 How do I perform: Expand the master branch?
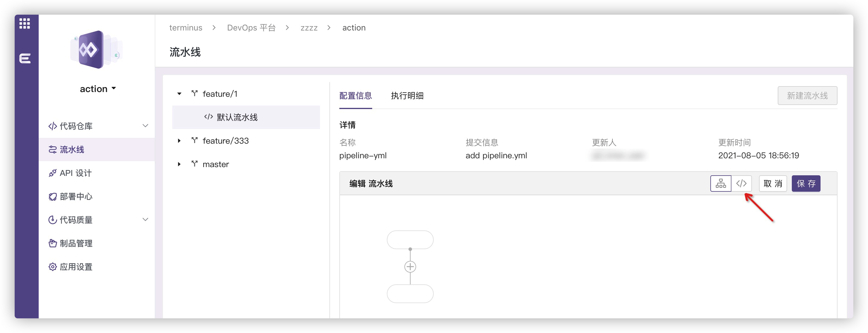pyautogui.click(x=179, y=164)
